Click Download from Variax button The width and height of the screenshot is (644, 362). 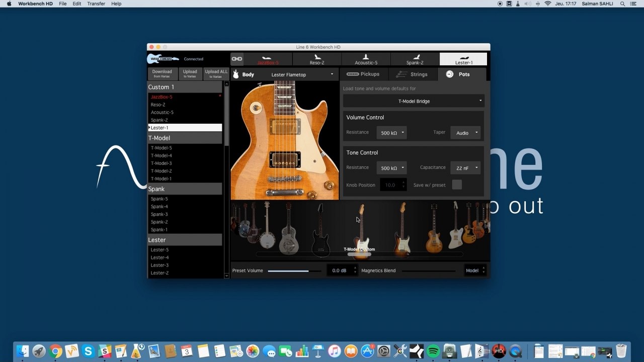[162, 74]
